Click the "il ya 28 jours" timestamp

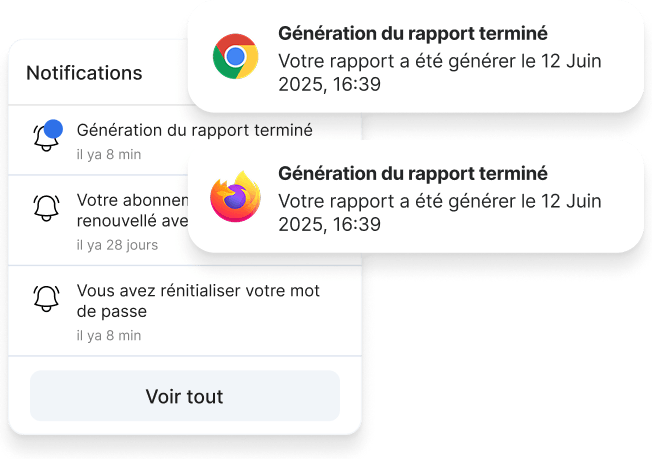pyautogui.click(x=117, y=244)
